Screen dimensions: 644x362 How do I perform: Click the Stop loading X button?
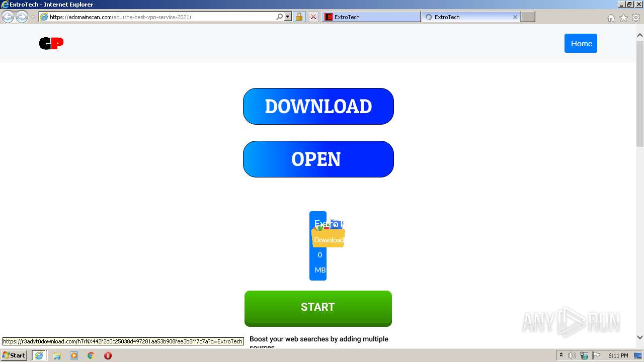click(313, 17)
